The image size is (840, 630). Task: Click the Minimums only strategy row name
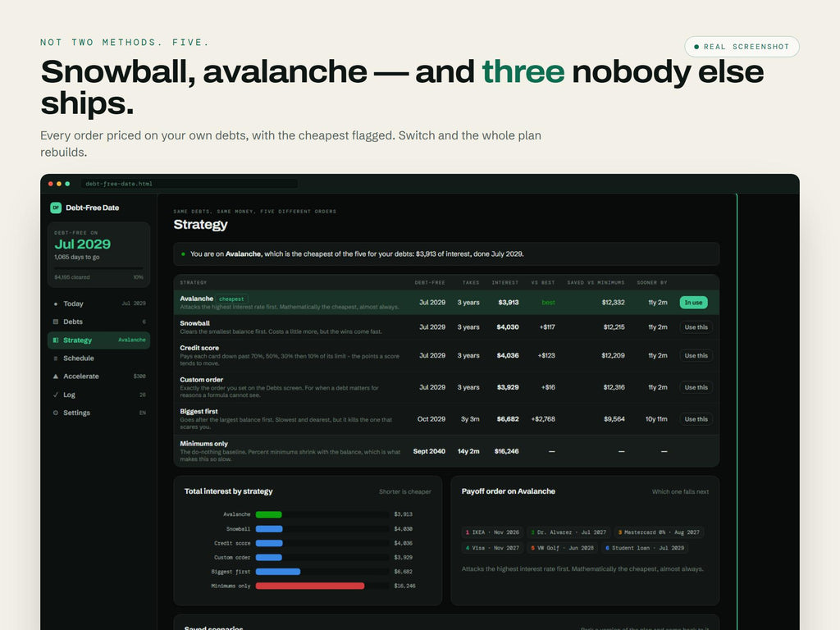coord(203,444)
